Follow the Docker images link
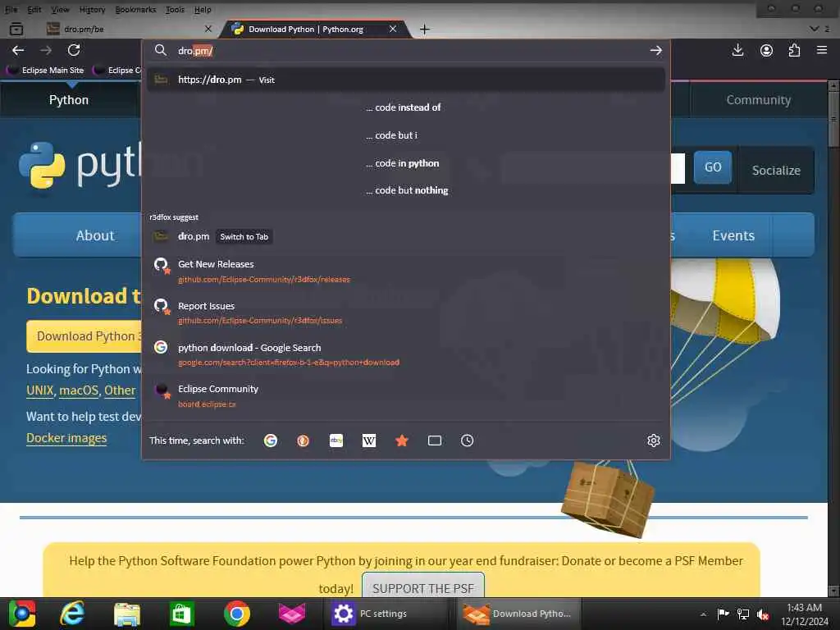The height and width of the screenshot is (630, 840). [x=66, y=438]
